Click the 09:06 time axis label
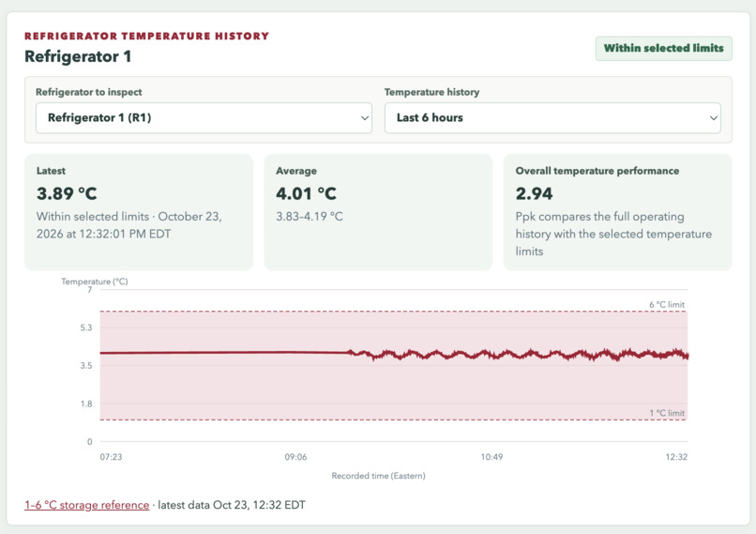The width and height of the screenshot is (756, 534). tap(295, 457)
